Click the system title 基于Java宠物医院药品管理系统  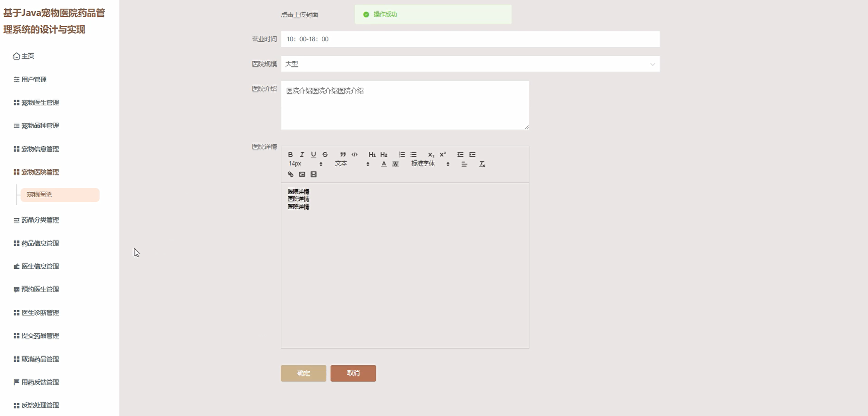pos(54,22)
